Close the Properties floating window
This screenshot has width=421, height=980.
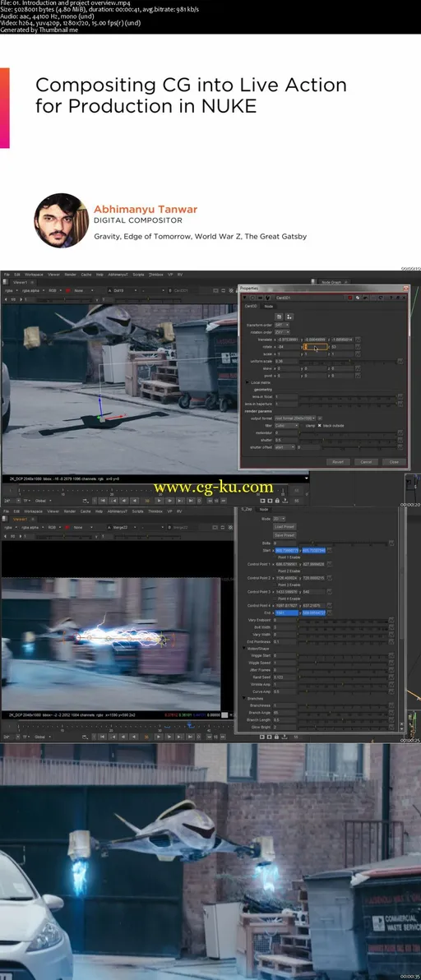[x=405, y=288]
